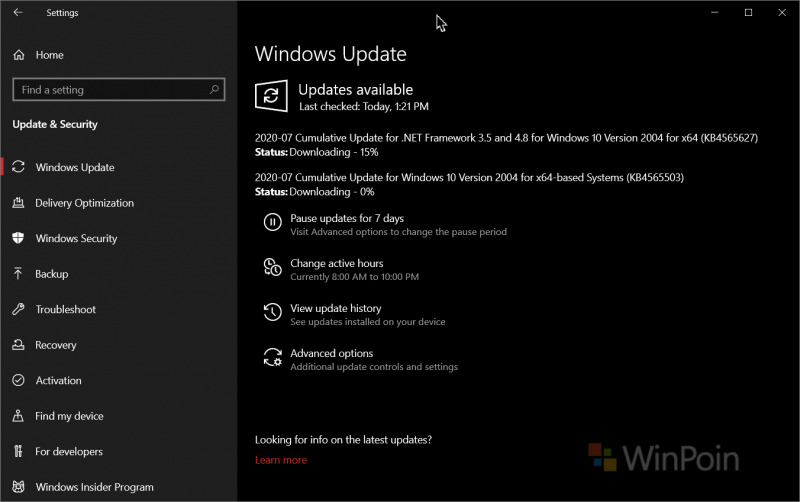Screen dimensions: 800x502
Task: Click the KB4565503 cumulative update title
Action: (x=469, y=178)
